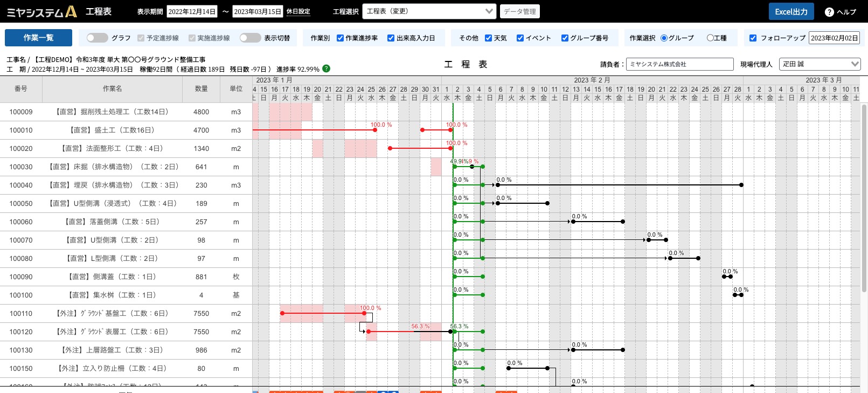Open the 現場代理人 dropdown
Screen dimensions: 868x393
(820, 64)
